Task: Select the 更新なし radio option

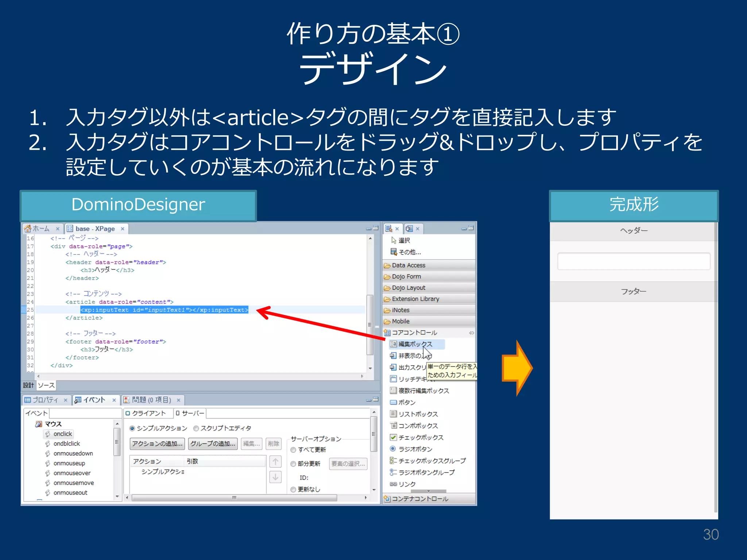Action: pos(293,489)
